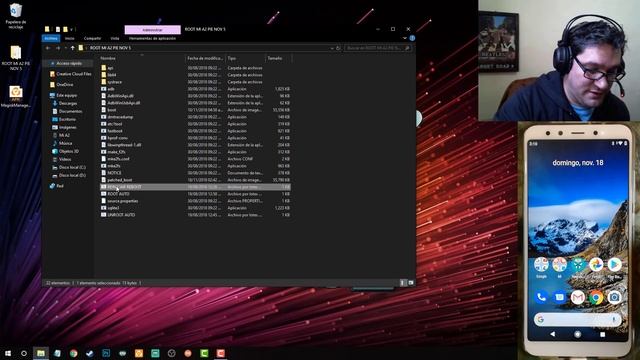Select the NOTICE text document

[196, 173]
